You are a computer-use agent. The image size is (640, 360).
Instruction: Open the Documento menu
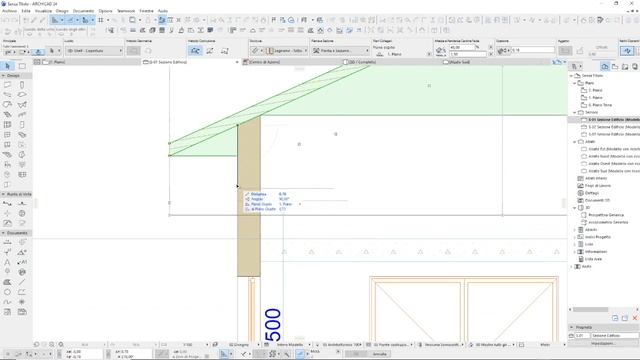click(83, 11)
